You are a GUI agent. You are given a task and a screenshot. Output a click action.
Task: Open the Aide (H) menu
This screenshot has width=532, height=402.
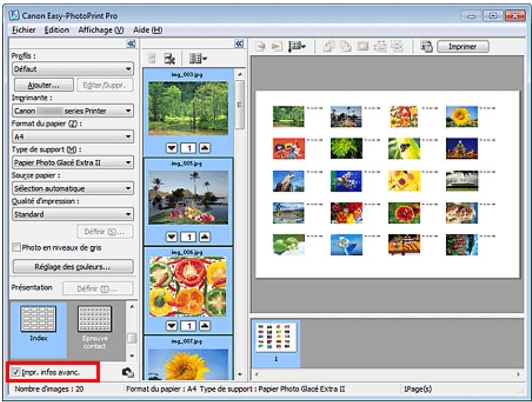coord(148,30)
